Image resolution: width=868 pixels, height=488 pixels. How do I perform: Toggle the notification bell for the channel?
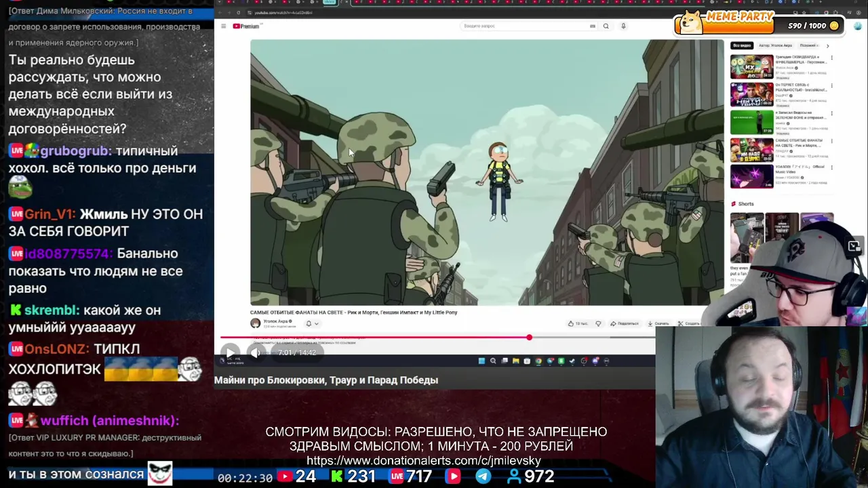[309, 323]
